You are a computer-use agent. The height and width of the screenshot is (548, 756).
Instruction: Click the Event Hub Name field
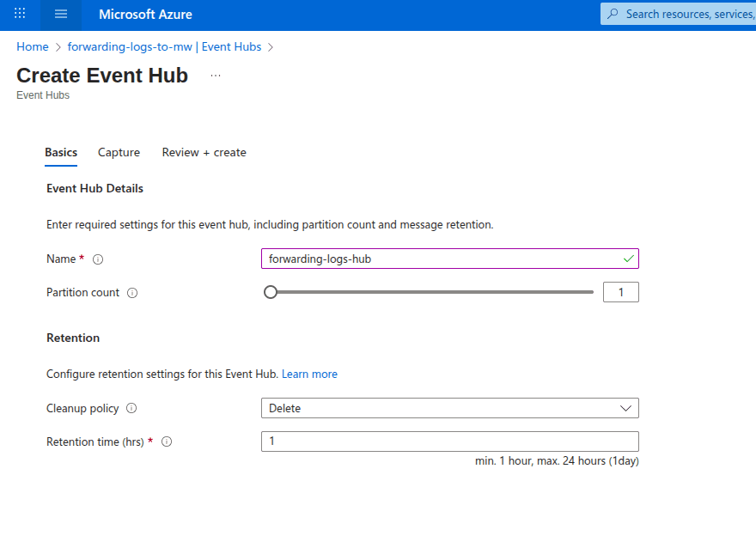[x=442, y=259]
